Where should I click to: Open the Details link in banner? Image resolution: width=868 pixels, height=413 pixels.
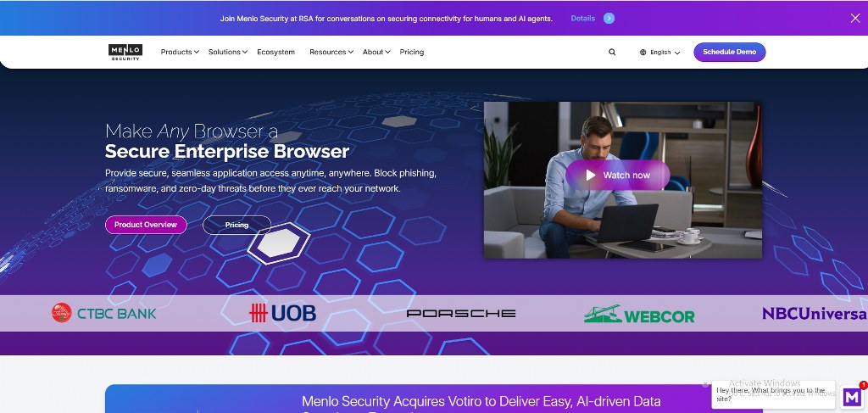(583, 19)
